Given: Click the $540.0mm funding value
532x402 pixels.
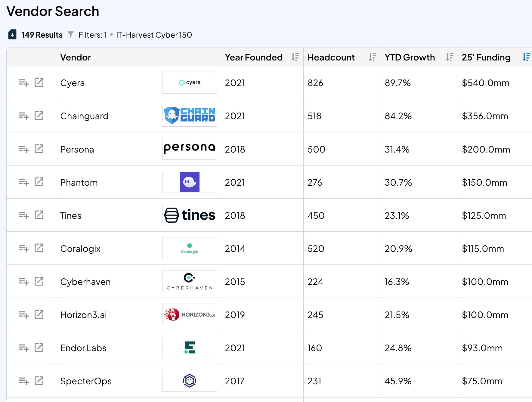Looking at the screenshot, I should pos(486,83).
